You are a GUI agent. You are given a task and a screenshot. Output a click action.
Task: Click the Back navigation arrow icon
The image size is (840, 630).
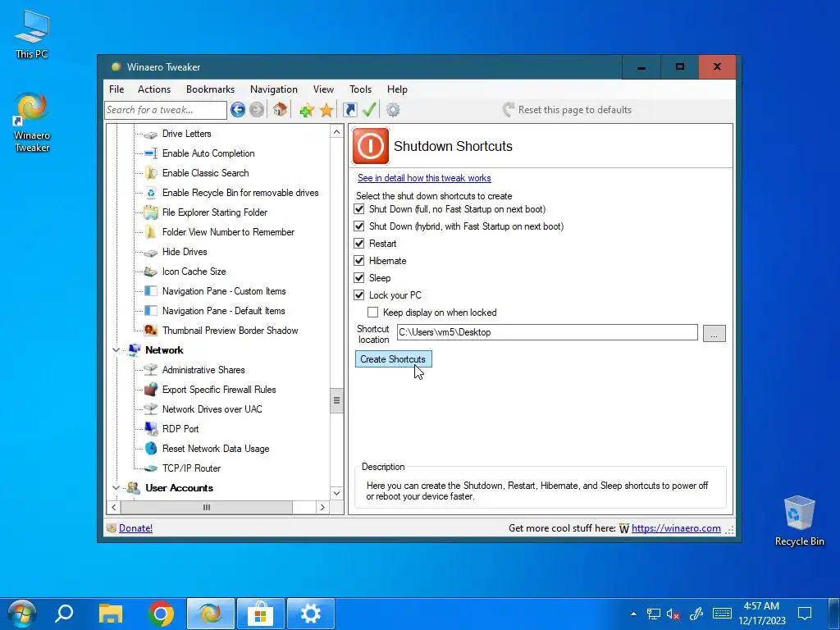[x=238, y=110]
